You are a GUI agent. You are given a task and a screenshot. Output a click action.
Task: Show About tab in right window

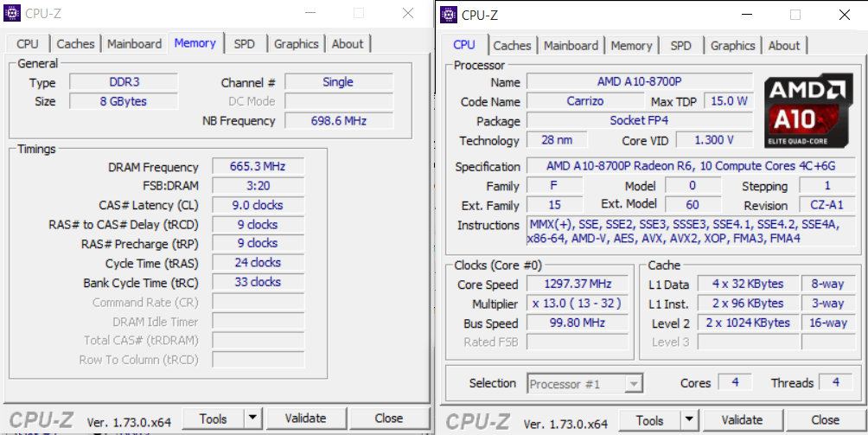click(784, 45)
